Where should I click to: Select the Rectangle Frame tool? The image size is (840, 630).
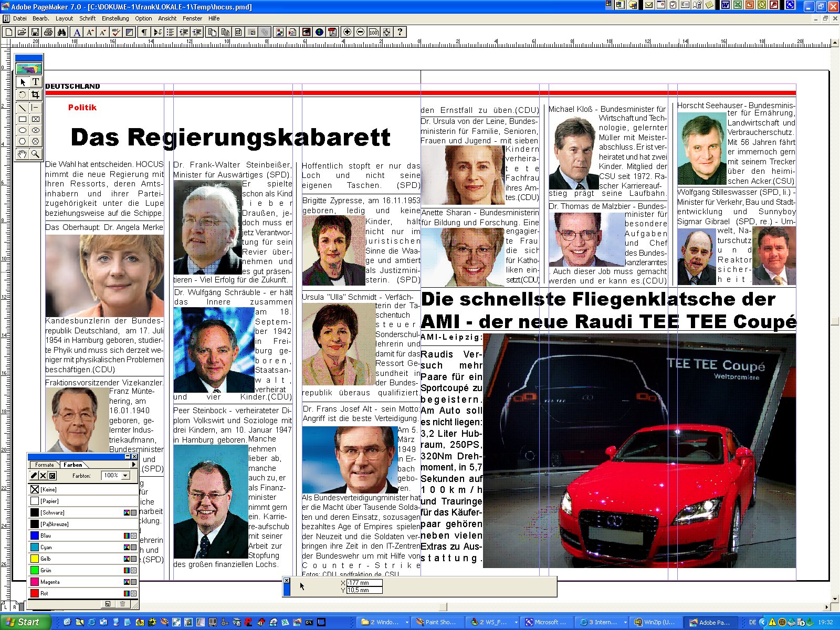(x=35, y=119)
